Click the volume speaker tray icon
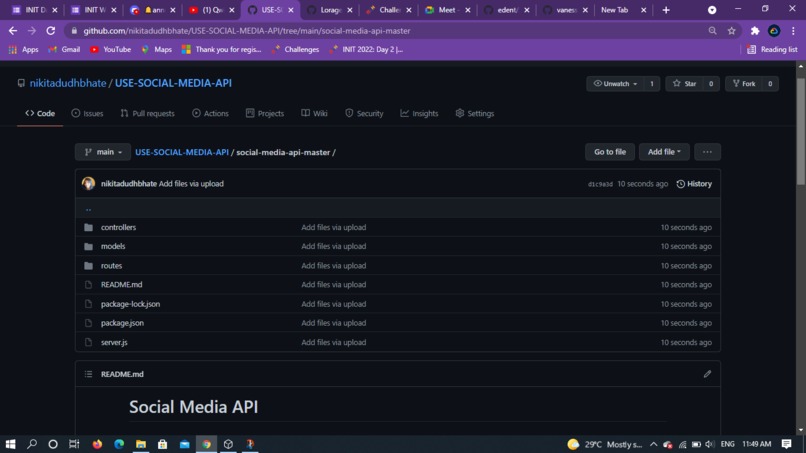Screen dimensions: 806x453 [710, 444]
